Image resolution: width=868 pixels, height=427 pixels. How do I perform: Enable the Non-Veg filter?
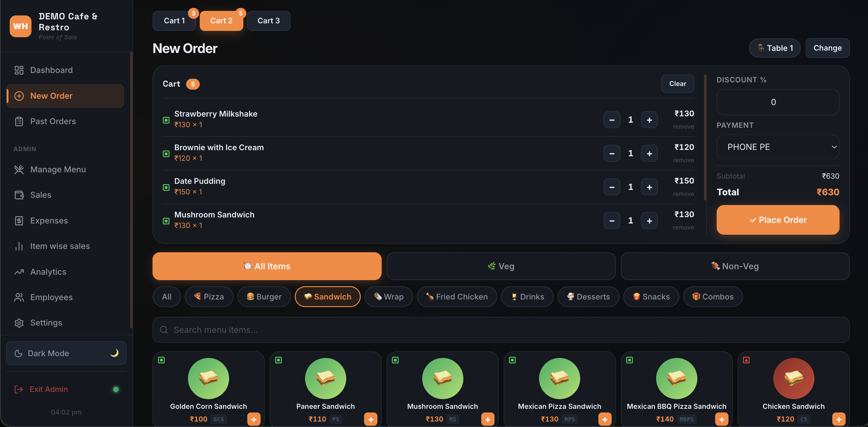(x=735, y=266)
